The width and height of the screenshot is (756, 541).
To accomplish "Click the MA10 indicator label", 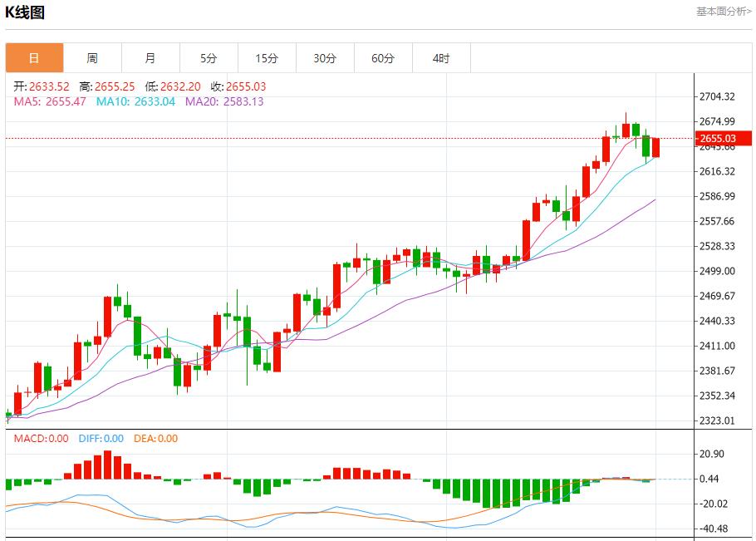I will tap(135, 101).
